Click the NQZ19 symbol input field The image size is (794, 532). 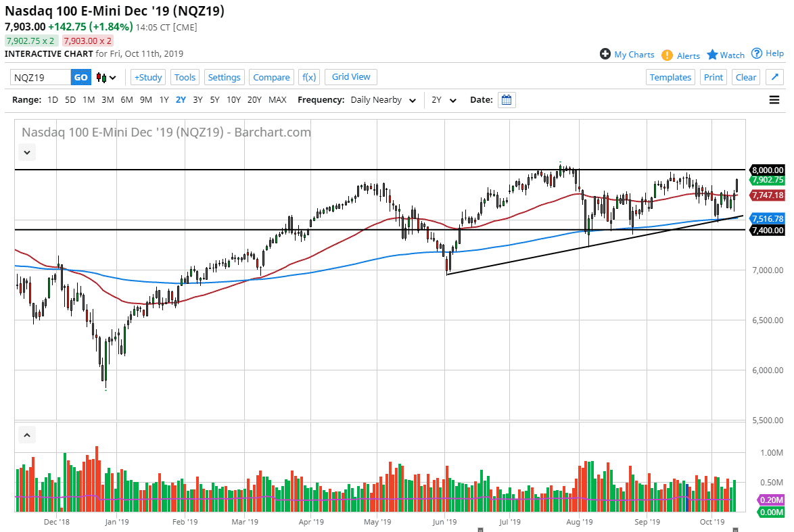[41, 77]
